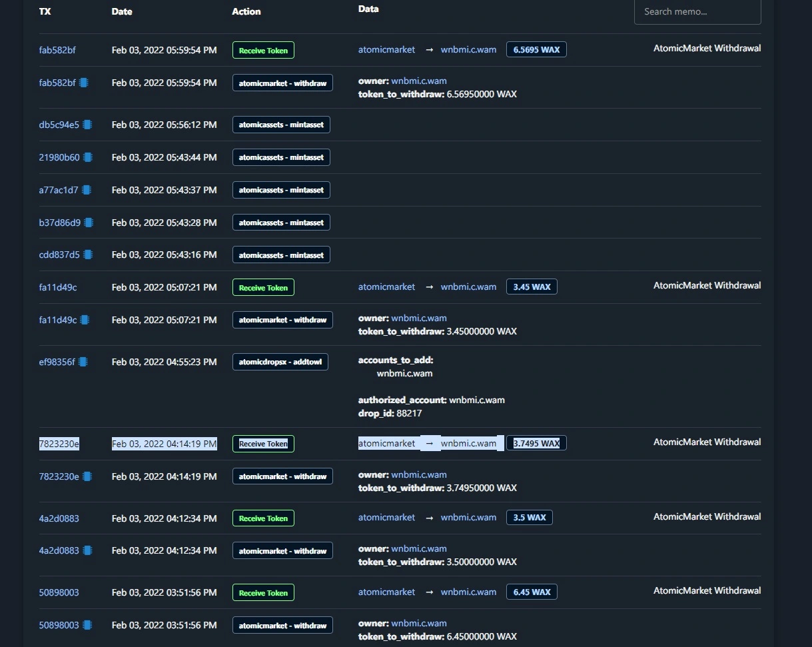The width and height of the screenshot is (812, 647).
Task: Click the chip icon beside 50898003
Action: click(x=87, y=625)
